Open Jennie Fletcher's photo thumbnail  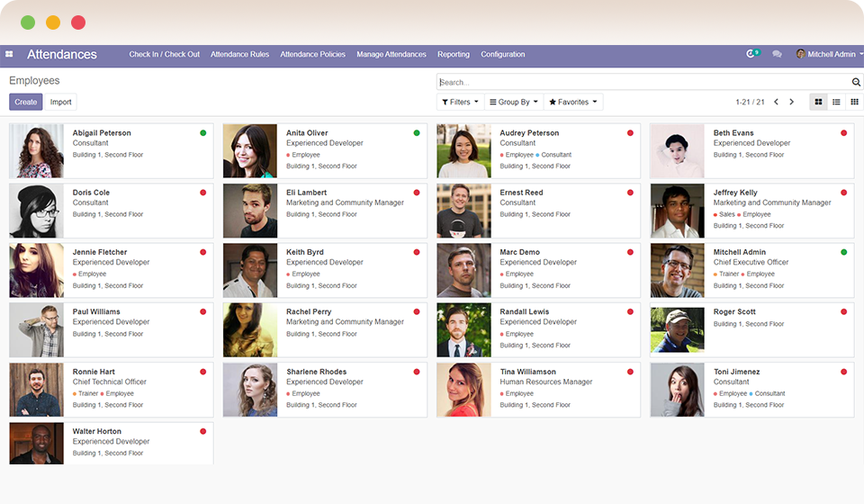click(36, 271)
